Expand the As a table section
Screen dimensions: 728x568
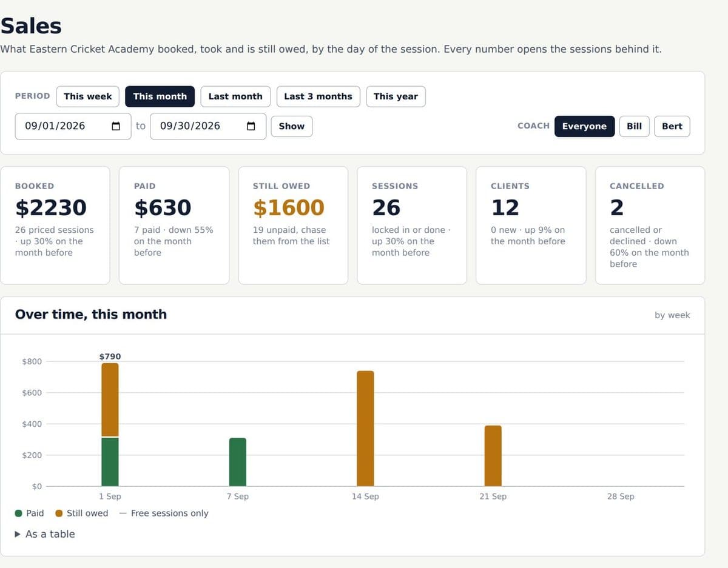point(45,534)
